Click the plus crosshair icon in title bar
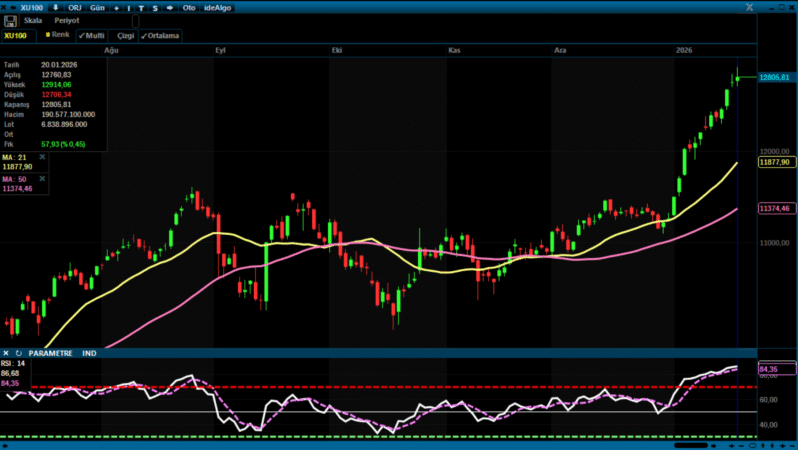Image resolution: width=798 pixels, height=450 pixels. (115, 7)
